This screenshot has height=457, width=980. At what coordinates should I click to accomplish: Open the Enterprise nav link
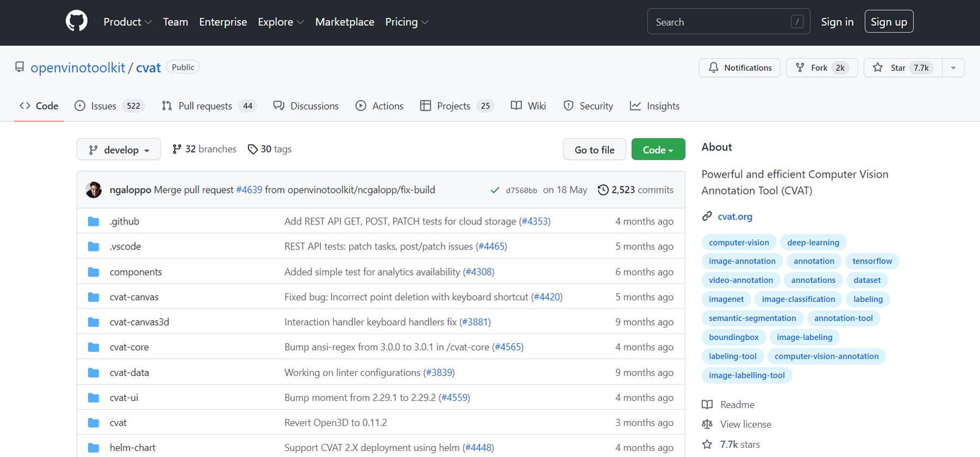[223, 22]
